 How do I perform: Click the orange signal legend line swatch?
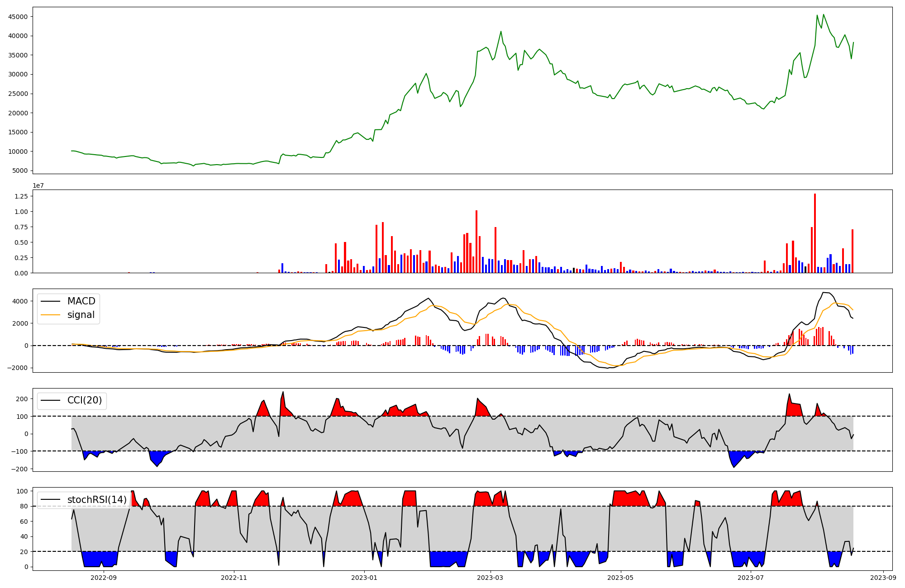pos(50,315)
